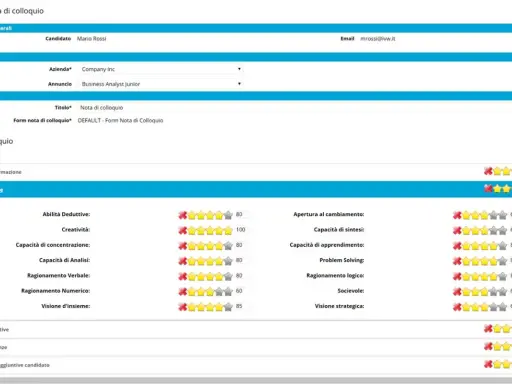Set Capacità di concentrazione to two stars
The width and height of the screenshot is (512, 384).
[x=201, y=246]
